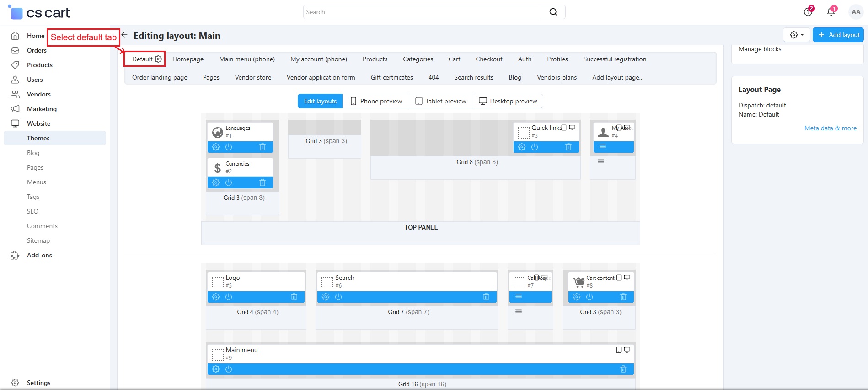Click into the top Search field
This screenshot has width=868, height=390.
coord(425,12)
